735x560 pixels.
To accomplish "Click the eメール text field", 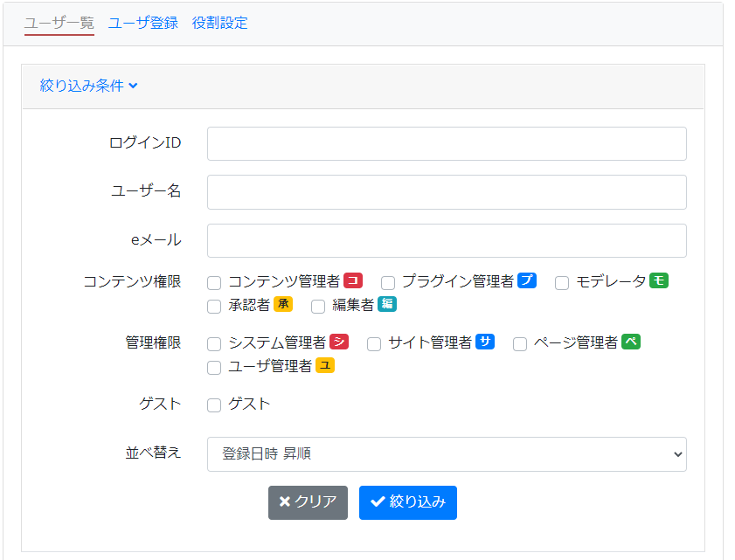I will pos(447,239).
